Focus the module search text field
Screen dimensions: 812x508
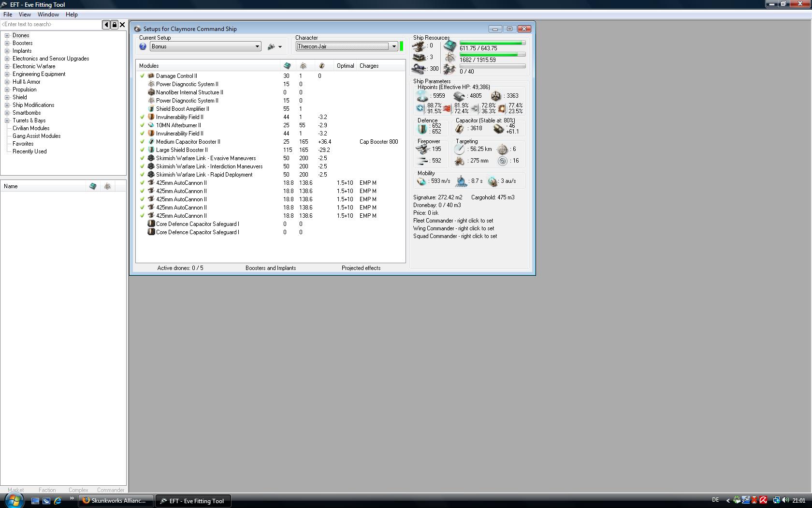point(51,25)
